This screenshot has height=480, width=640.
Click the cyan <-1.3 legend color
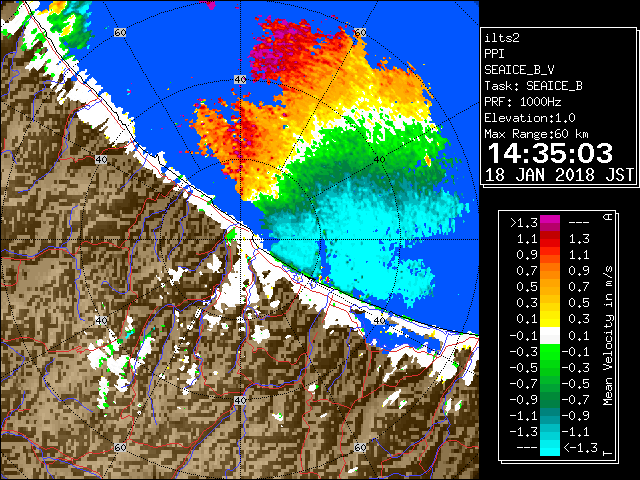tap(550, 447)
